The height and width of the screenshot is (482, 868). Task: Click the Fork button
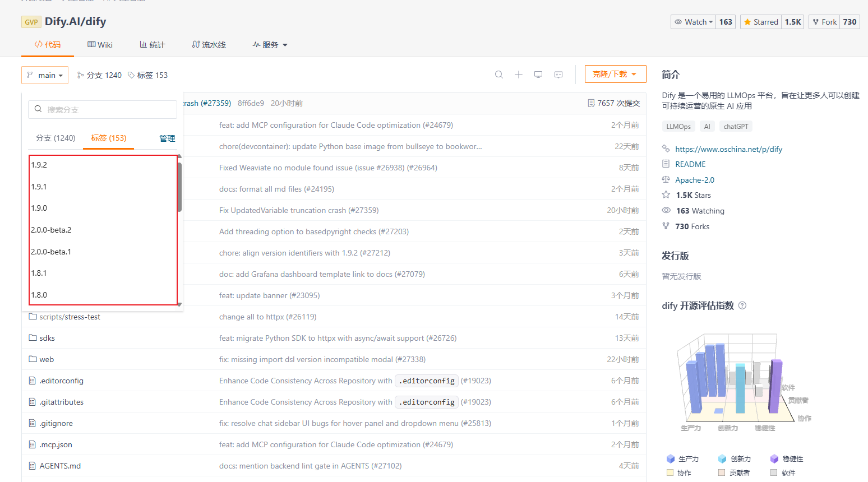pyautogui.click(x=824, y=22)
